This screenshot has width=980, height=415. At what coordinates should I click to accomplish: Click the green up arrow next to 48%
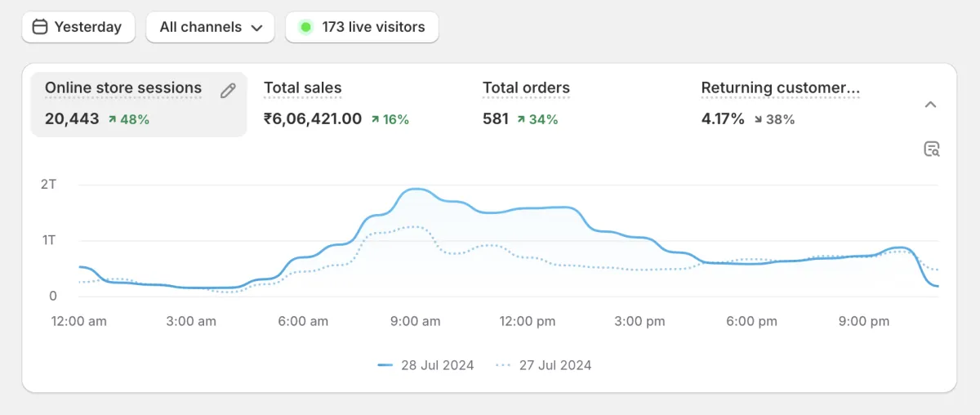pyautogui.click(x=112, y=119)
